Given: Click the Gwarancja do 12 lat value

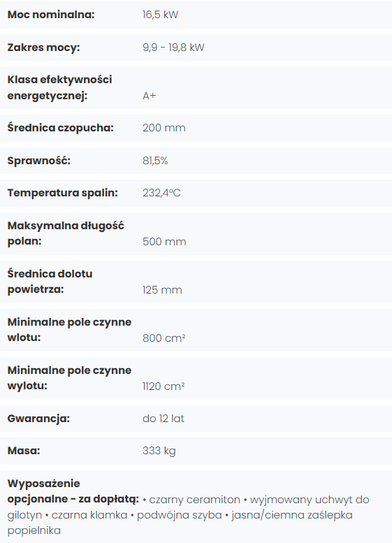Looking at the screenshot, I should point(164,419).
